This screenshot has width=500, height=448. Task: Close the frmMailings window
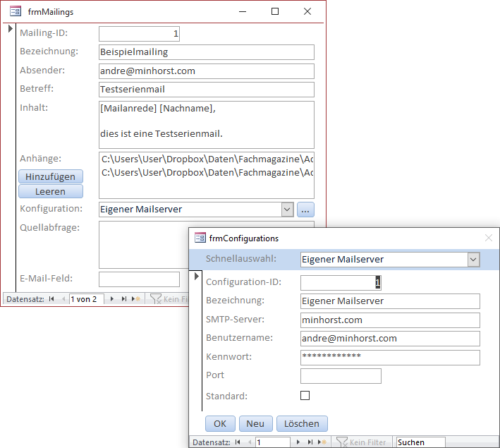pos(307,11)
